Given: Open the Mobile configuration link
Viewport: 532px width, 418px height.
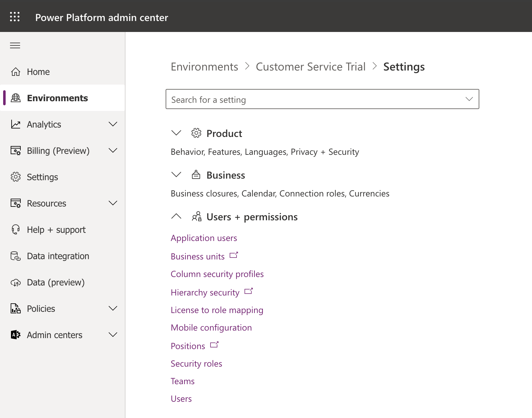Looking at the screenshot, I should tap(211, 328).
